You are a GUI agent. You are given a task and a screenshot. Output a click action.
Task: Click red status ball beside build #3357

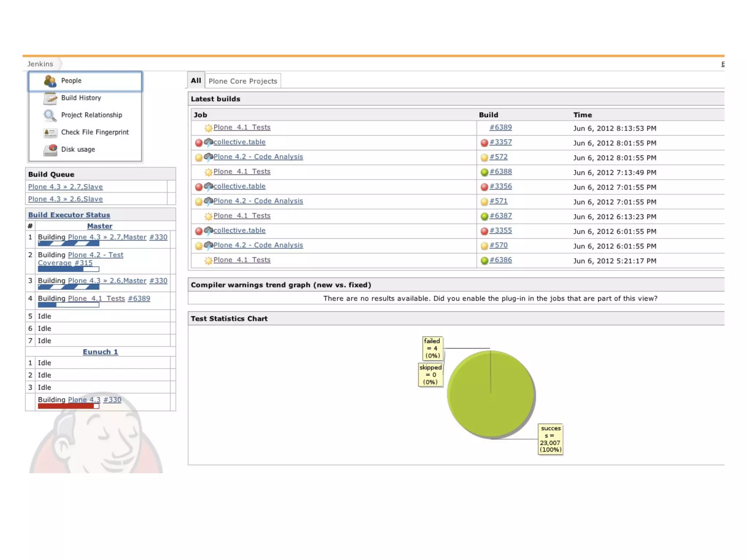coord(484,143)
